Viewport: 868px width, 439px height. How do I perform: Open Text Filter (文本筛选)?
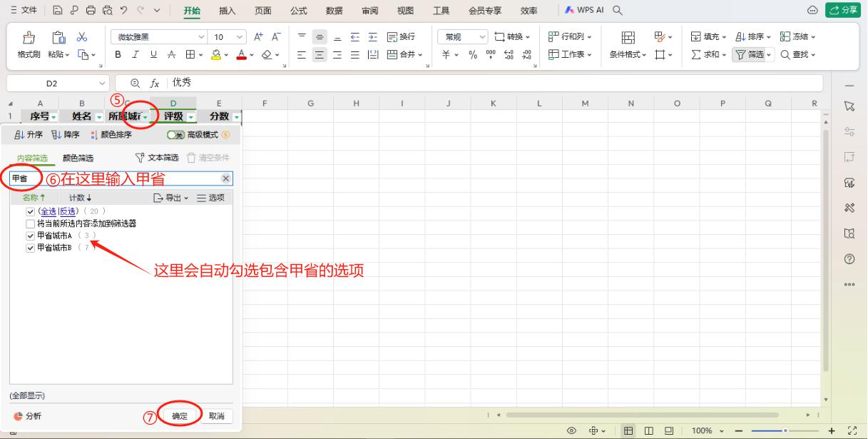tap(157, 158)
